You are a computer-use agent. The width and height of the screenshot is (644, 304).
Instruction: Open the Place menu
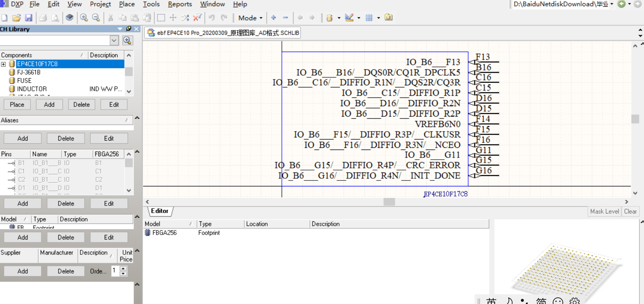click(127, 4)
